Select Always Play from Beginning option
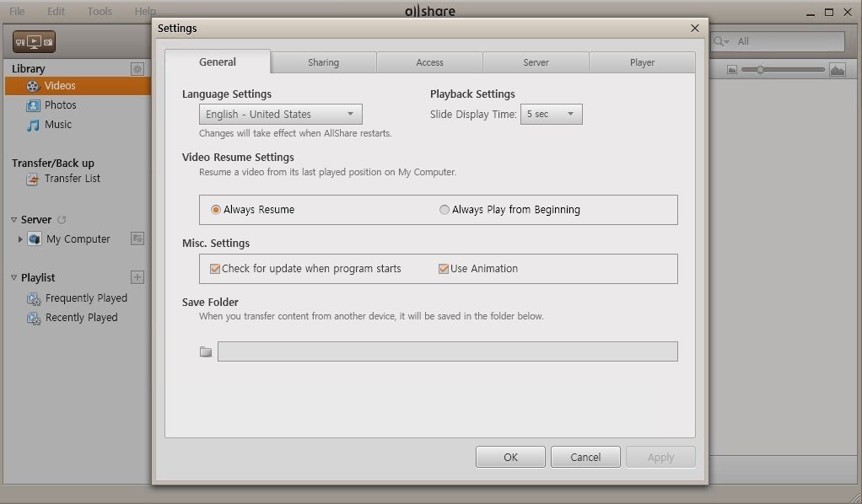This screenshot has width=862, height=504. point(444,209)
